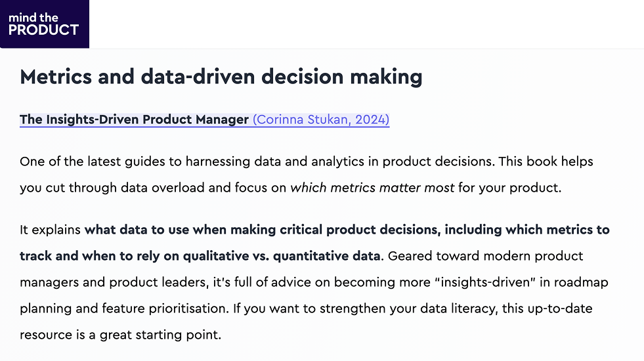
Task: Click bold text 'what data to use'
Action: pos(137,230)
